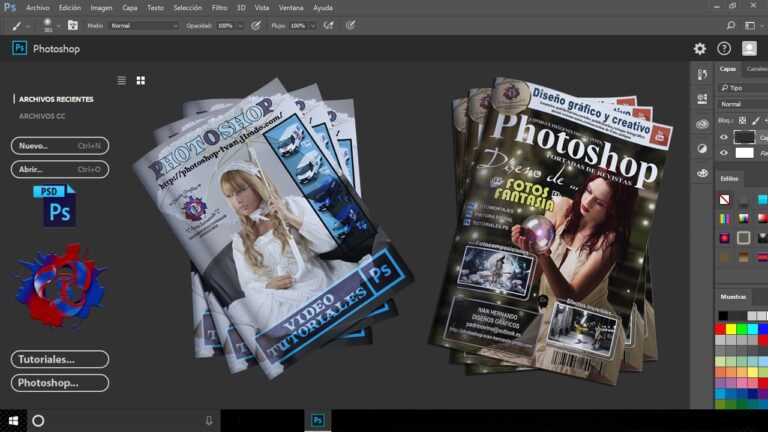Open the Ventana menu
768x432 pixels.
pos(291,8)
